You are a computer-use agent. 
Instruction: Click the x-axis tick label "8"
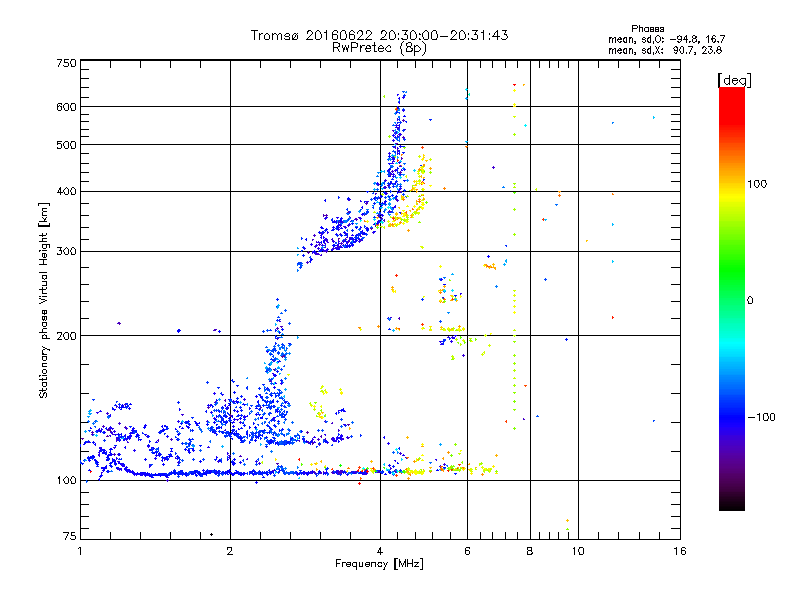[530, 551]
